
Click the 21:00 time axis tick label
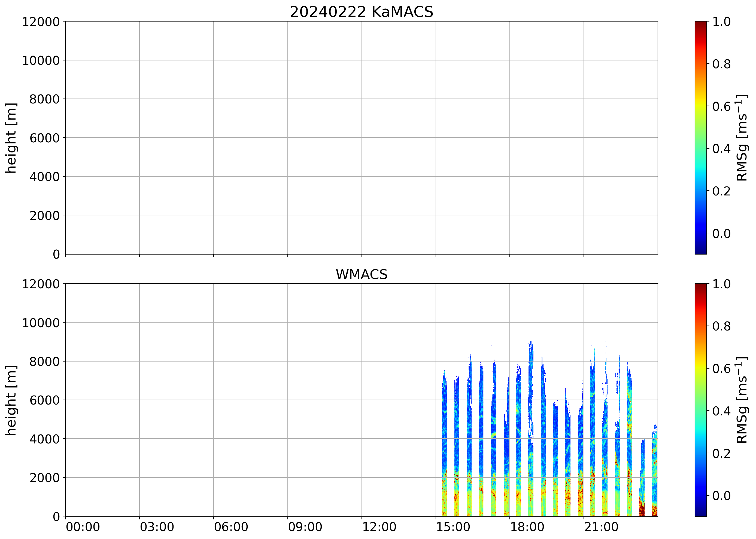pos(601,527)
